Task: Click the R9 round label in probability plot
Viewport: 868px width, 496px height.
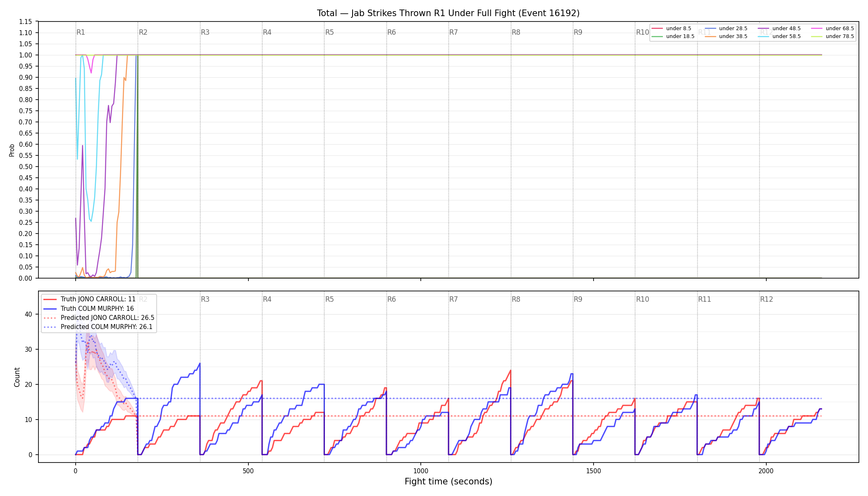Action: (x=578, y=32)
